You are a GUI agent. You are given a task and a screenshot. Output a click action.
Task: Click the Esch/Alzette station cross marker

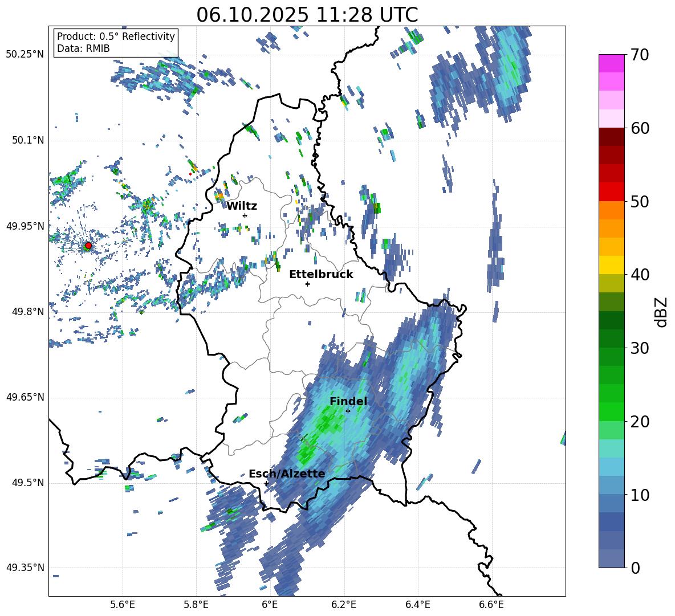point(266,483)
